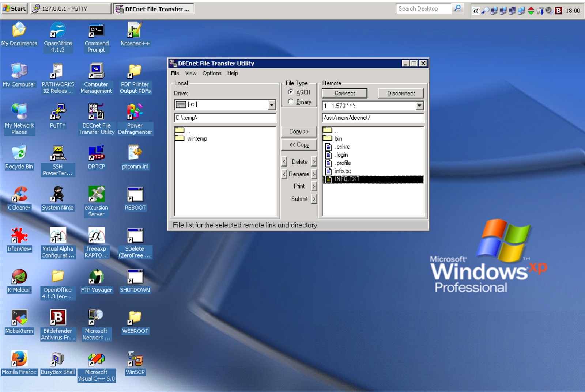This screenshot has width=585, height=392.
Task: Click the remote path /usr/users/decnet/ field
Action: 373,118
